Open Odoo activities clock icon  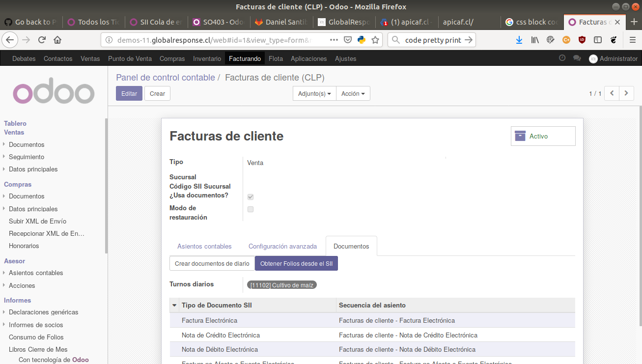coord(562,58)
